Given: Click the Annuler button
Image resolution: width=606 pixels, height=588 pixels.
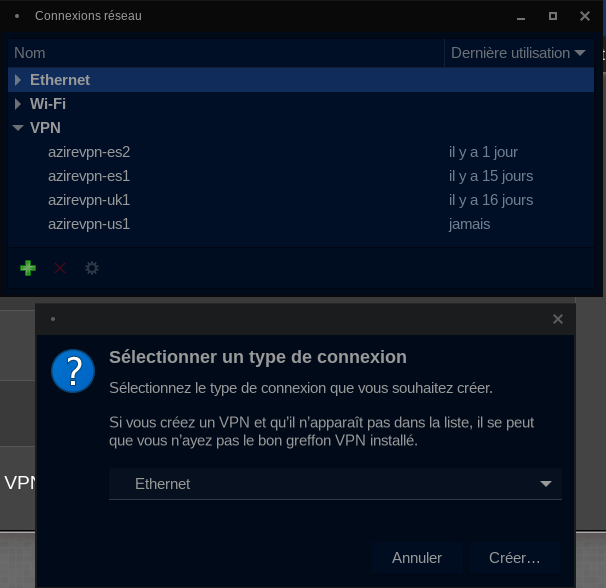Looking at the screenshot, I should 417,558.
